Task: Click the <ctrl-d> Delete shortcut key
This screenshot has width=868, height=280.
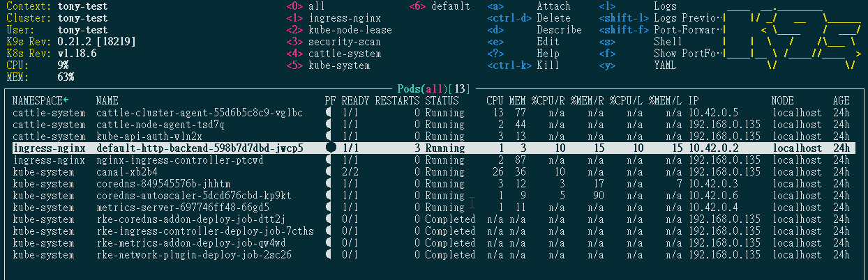Action: (x=509, y=18)
